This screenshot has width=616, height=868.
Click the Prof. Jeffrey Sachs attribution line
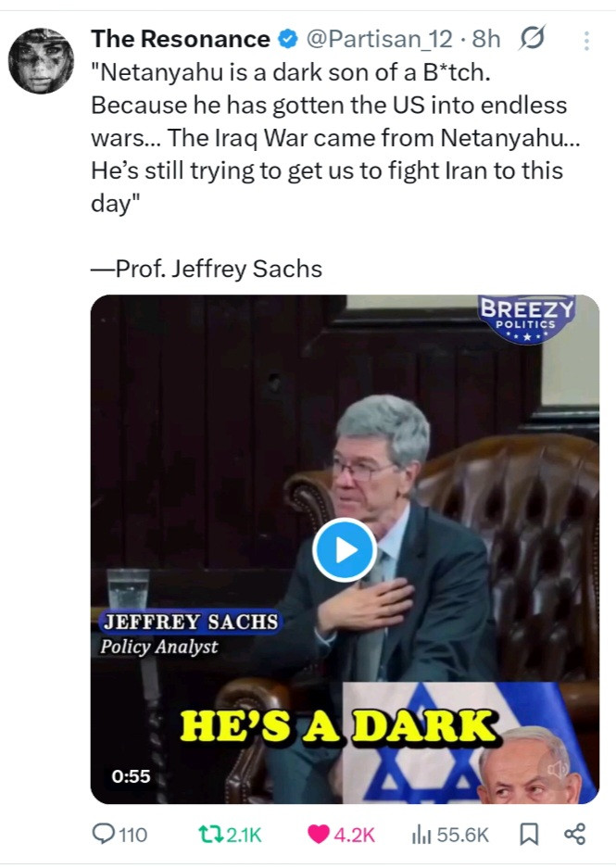[x=207, y=269]
